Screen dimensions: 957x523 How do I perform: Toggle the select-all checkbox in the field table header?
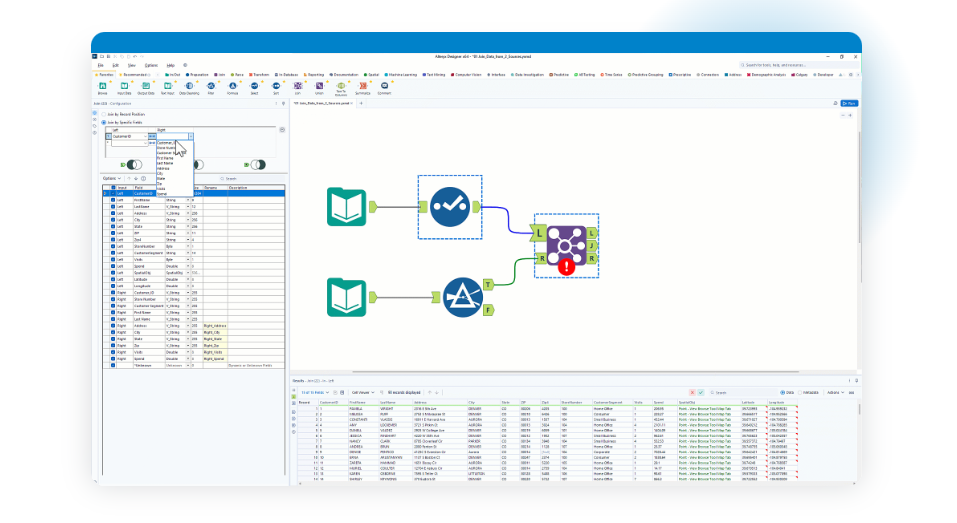(x=113, y=187)
